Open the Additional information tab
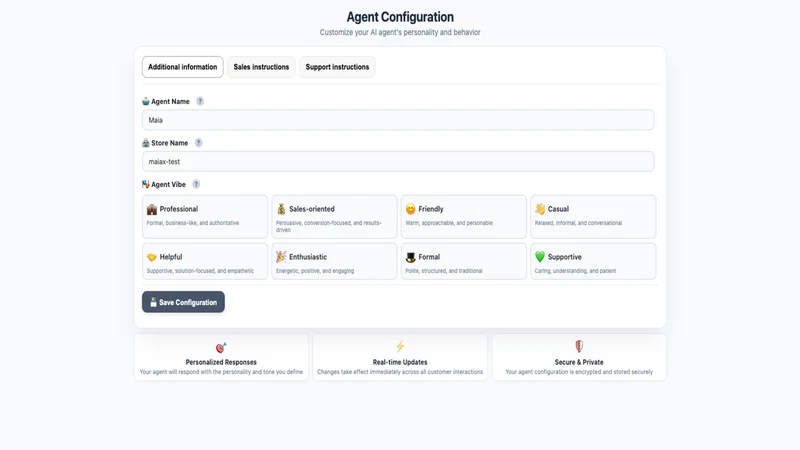 click(182, 67)
